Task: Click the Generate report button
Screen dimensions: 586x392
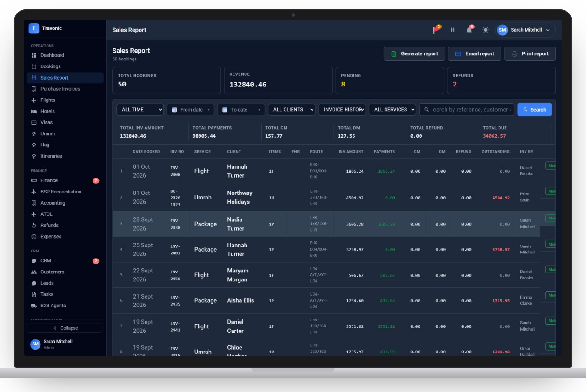Action: 414,53
